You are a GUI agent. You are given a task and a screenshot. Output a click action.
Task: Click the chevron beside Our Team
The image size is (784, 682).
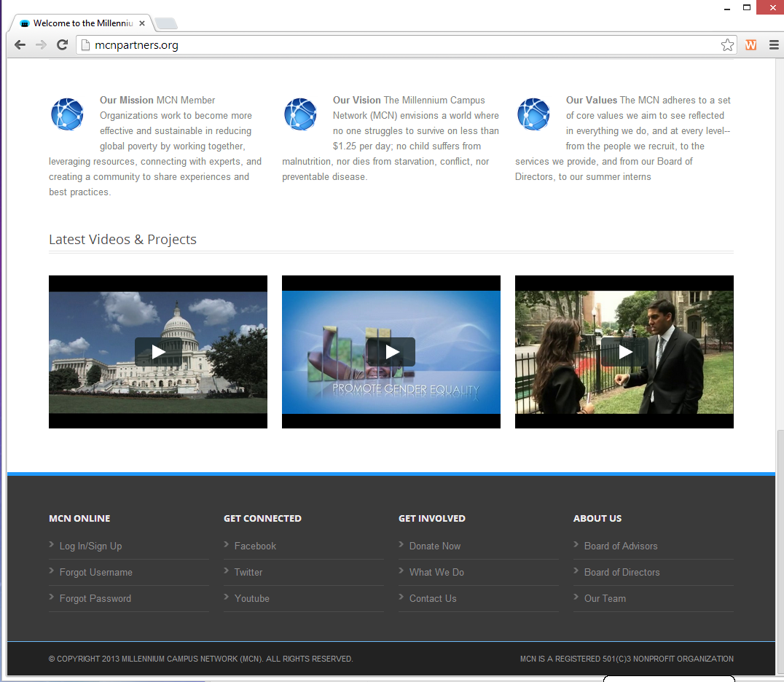click(x=576, y=597)
